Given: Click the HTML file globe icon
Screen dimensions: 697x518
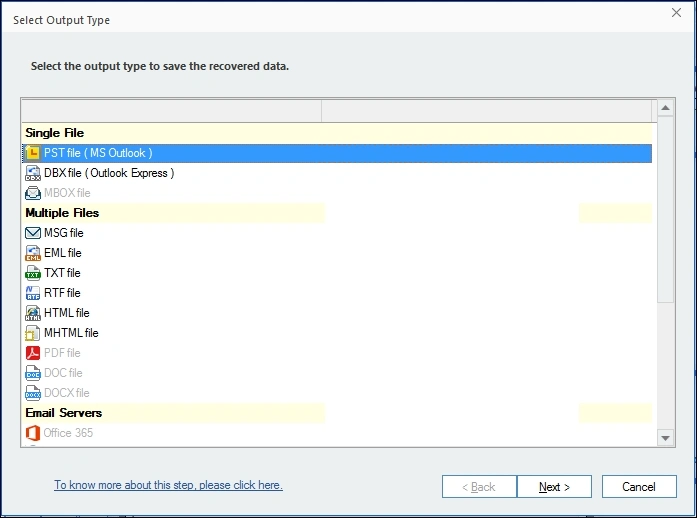Looking at the screenshot, I should point(33,313).
